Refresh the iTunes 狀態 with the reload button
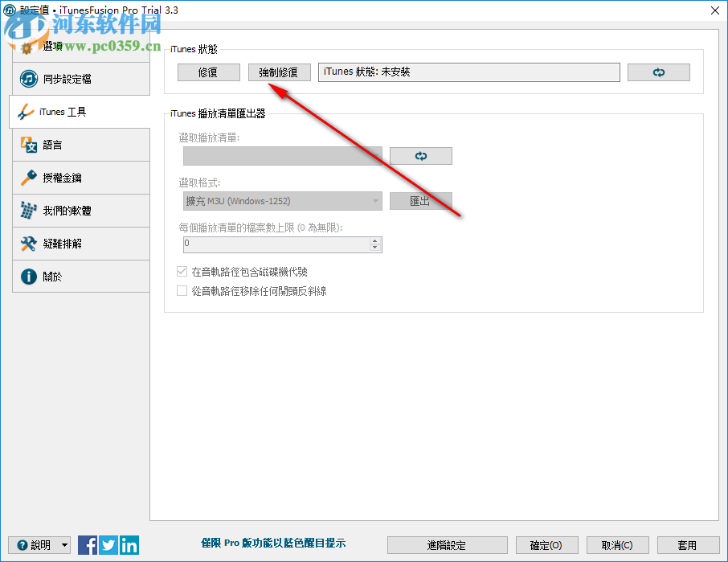The image size is (728, 562). 659,72
